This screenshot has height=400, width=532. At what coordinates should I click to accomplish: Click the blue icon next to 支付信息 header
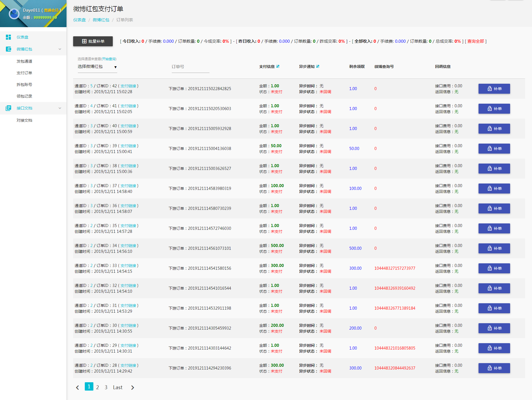[x=278, y=67]
